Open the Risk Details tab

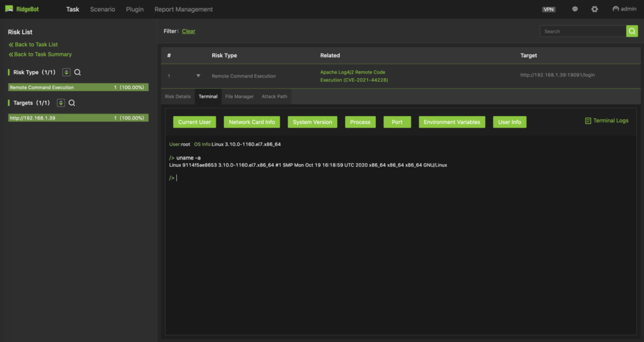point(177,96)
